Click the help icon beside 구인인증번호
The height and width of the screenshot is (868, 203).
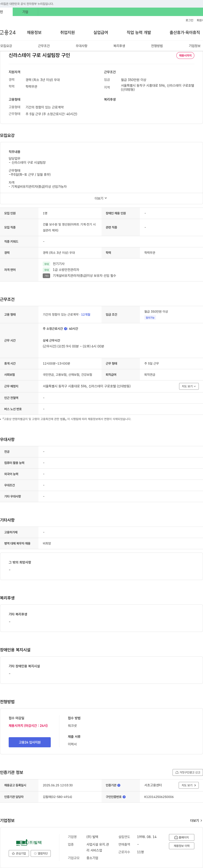coord(124,797)
